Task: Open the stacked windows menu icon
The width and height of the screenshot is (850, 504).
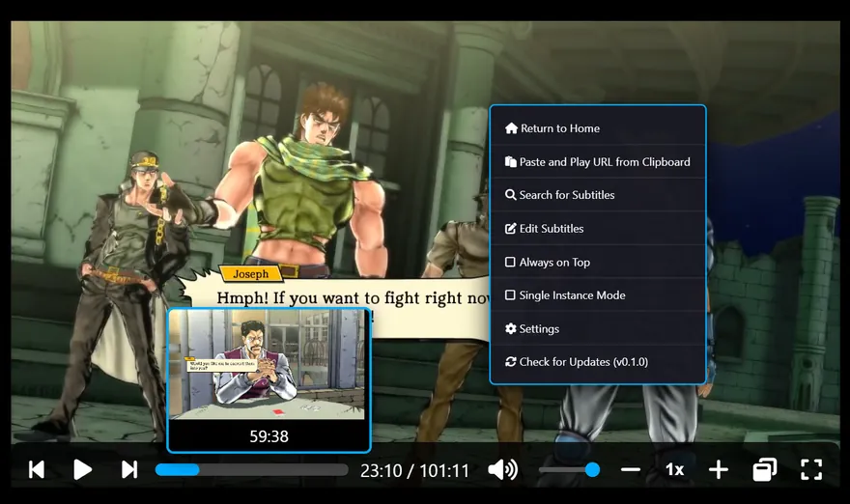Action: (764, 469)
